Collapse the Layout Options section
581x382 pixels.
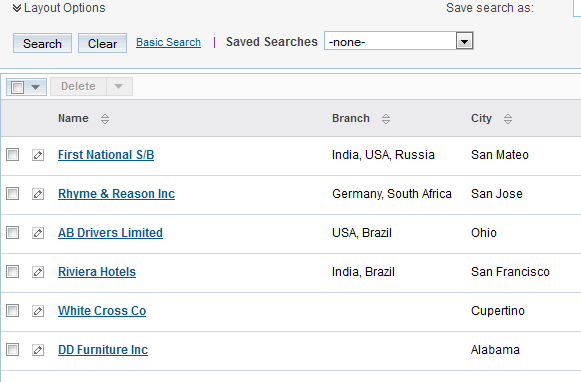tap(59, 8)
